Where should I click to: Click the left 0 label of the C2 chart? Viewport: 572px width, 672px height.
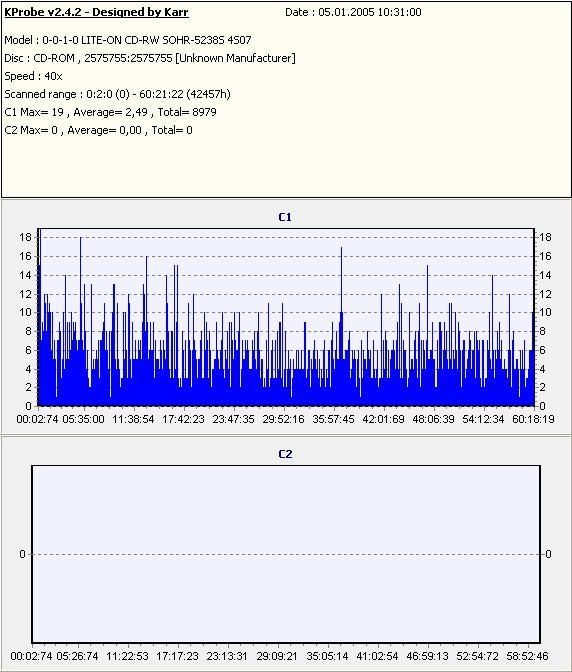22,555
